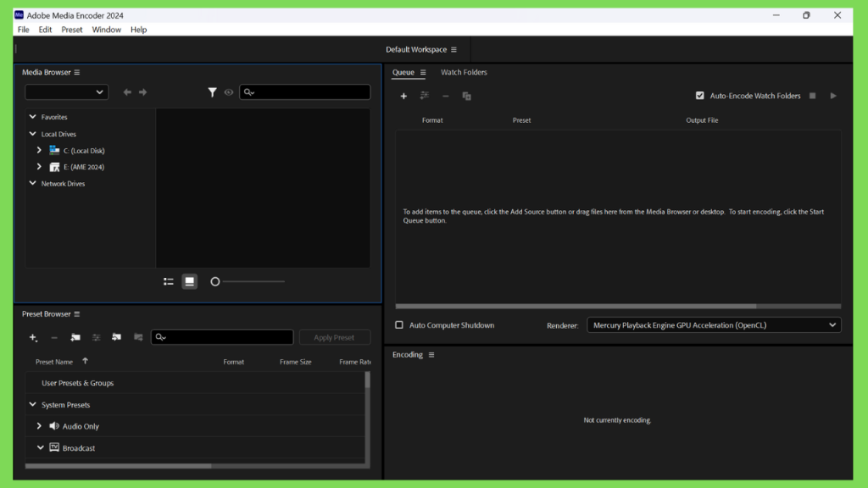The width and height of the screenshot is (868, 488).
Task: Enable Auto Computer Shutdown checkbox
Action: click(399, 325)
